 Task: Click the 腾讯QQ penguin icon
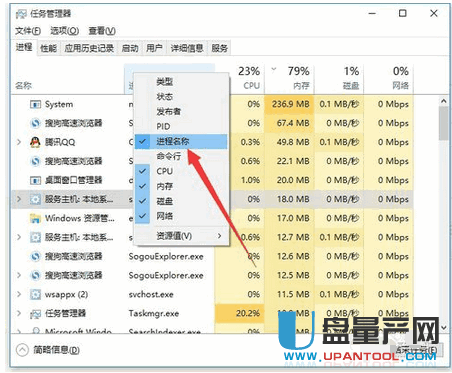35,142
